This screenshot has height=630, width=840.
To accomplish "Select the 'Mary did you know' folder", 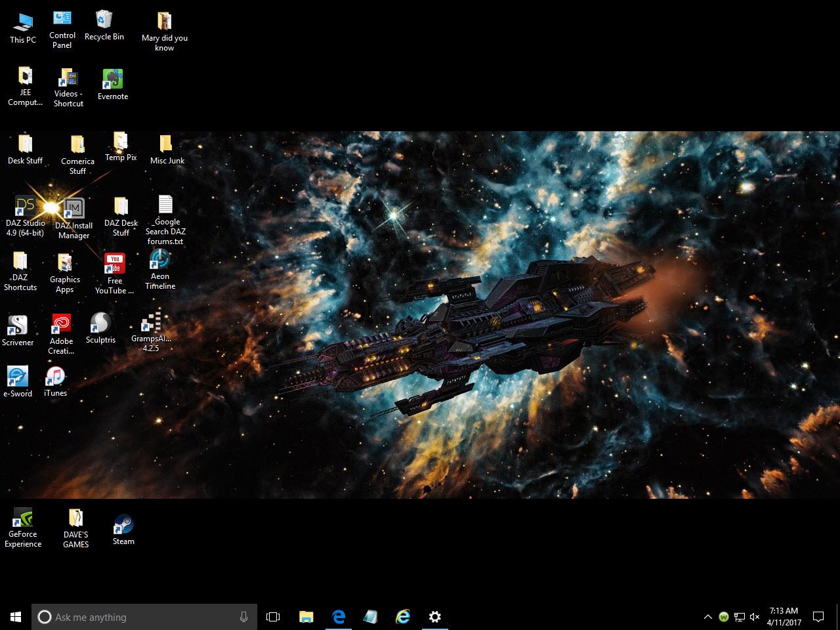I will coord(165,31).
